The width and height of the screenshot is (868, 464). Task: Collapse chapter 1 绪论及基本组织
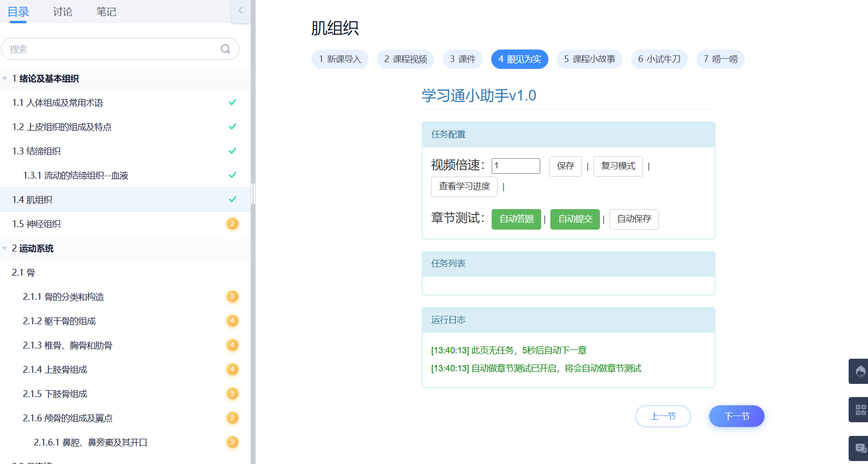tap(5, 78)
